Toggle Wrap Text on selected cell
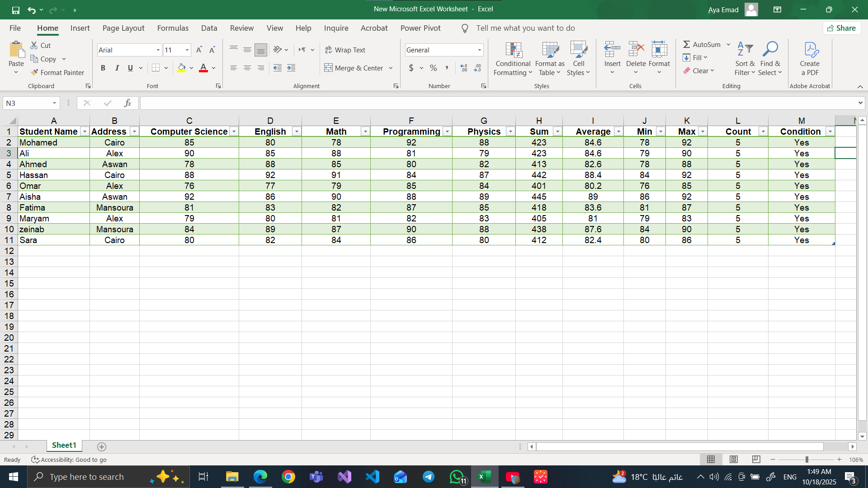Viewport: 868px width, 488px height. point(345,50)
